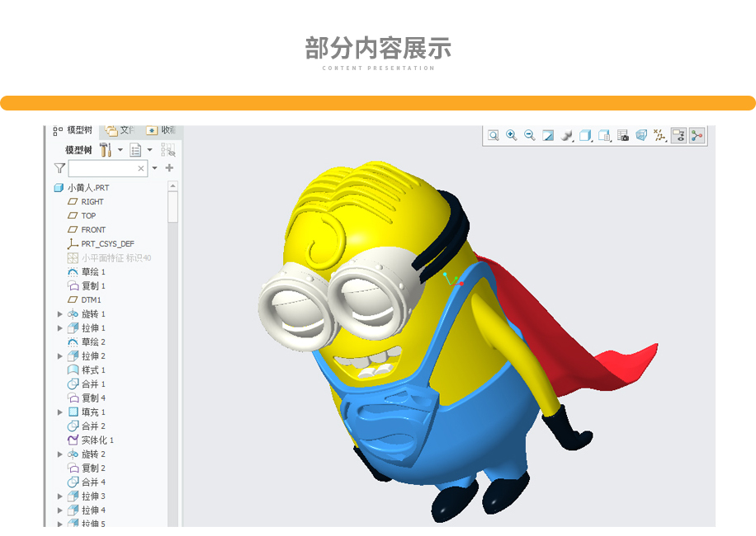Image resolution: width=756 pixels, height=536 pixels.
Task: Expand the 旋转 1 feature node
Action: (x=59, y=314)
